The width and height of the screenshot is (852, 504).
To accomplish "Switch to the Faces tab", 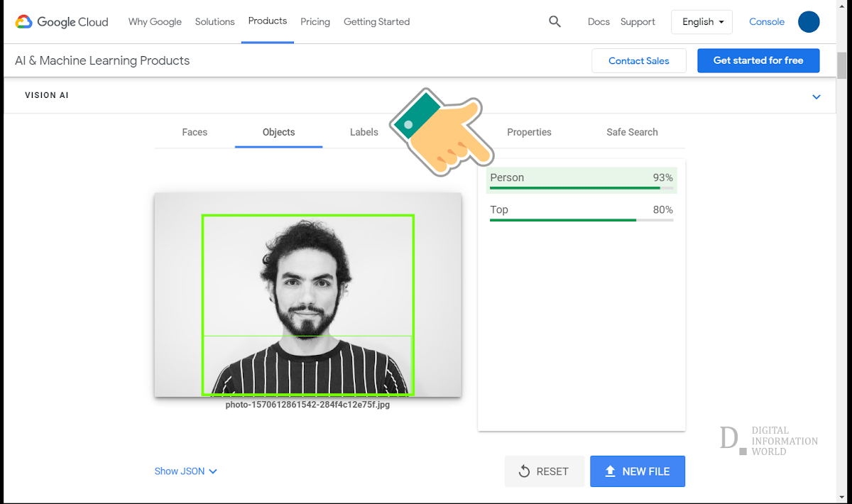I will (195, 132).
